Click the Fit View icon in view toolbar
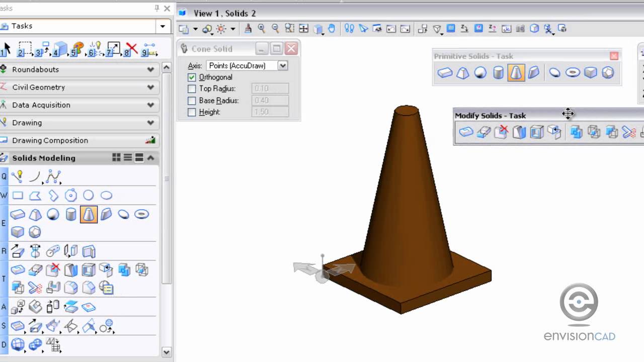The width and height of the screenshot is (644, 362). tap(303, 29)
